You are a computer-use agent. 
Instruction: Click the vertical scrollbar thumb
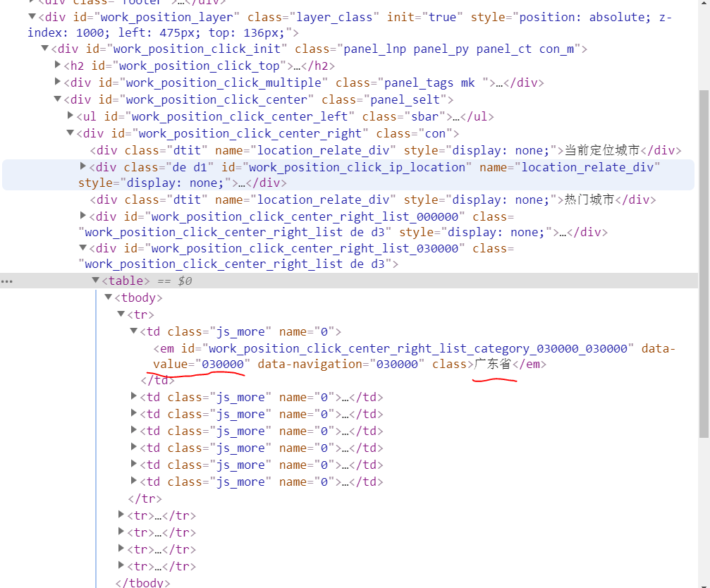(x=704, y=264)
